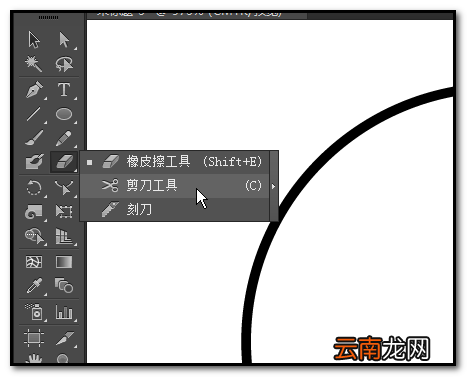Select the Rotate tool
The height and width of the screenshot is (377, 467).
[x=34, y=188]
